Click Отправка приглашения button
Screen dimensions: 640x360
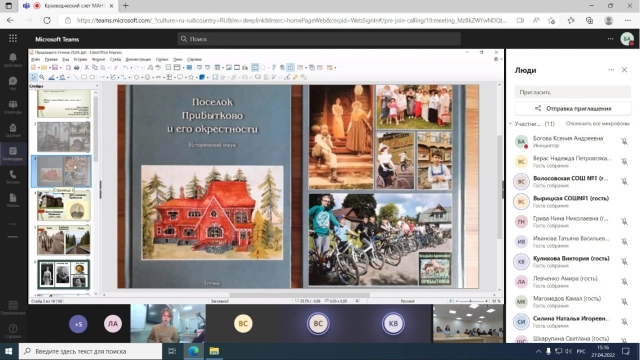pyautogui.click(x=573, y=108)
